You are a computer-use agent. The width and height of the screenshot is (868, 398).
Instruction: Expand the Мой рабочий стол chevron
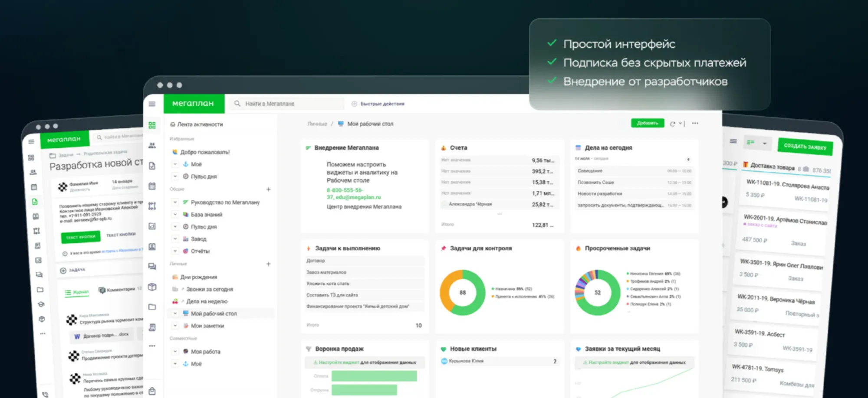[175, 313]
